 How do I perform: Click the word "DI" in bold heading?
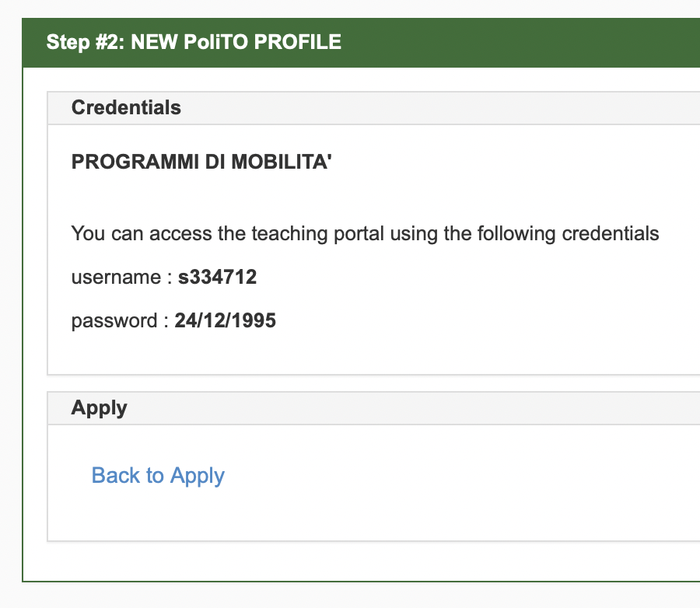click(208, 162)
